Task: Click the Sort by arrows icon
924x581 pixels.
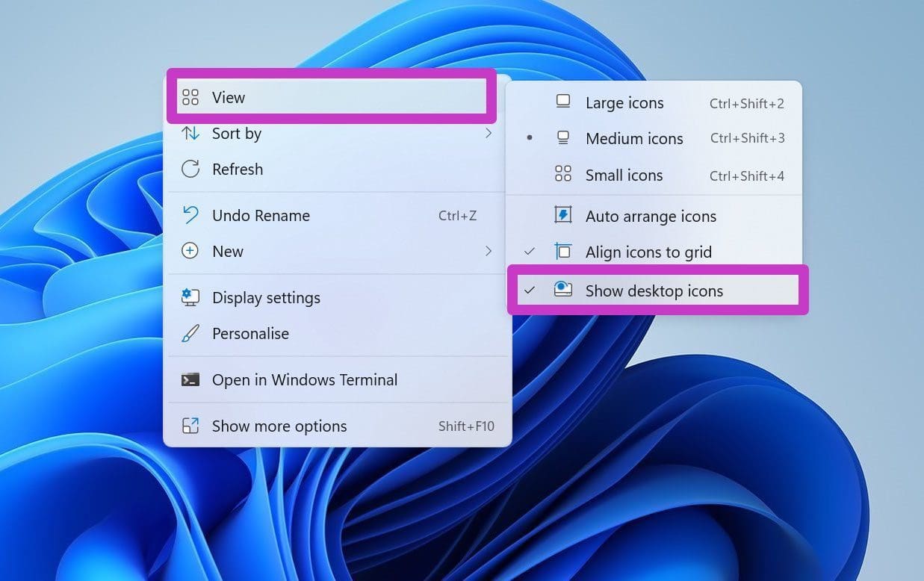Action: click(x=190, y=134)
